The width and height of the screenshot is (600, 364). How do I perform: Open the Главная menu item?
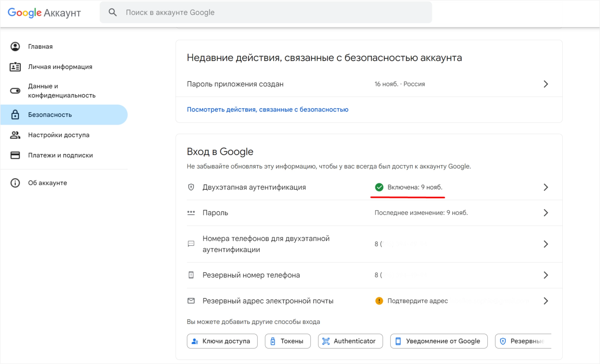click(64, 46)
